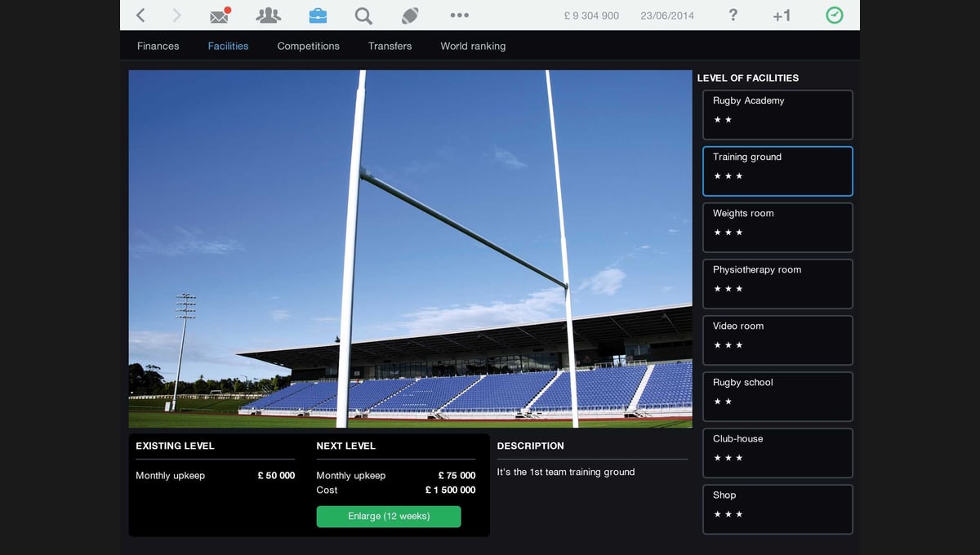Click the £ 50 000 existing upkeep value
This screenshot has width=980, height=555.
(x=276, y=475)
